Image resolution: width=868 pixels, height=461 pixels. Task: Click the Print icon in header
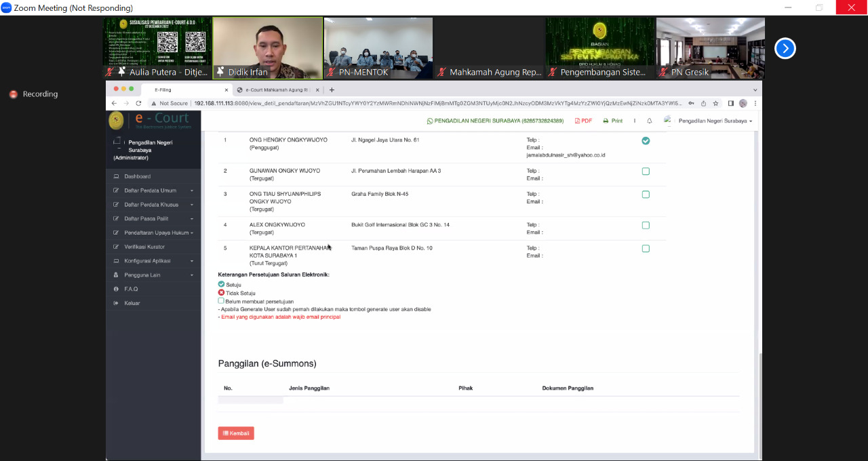[612, 121]
